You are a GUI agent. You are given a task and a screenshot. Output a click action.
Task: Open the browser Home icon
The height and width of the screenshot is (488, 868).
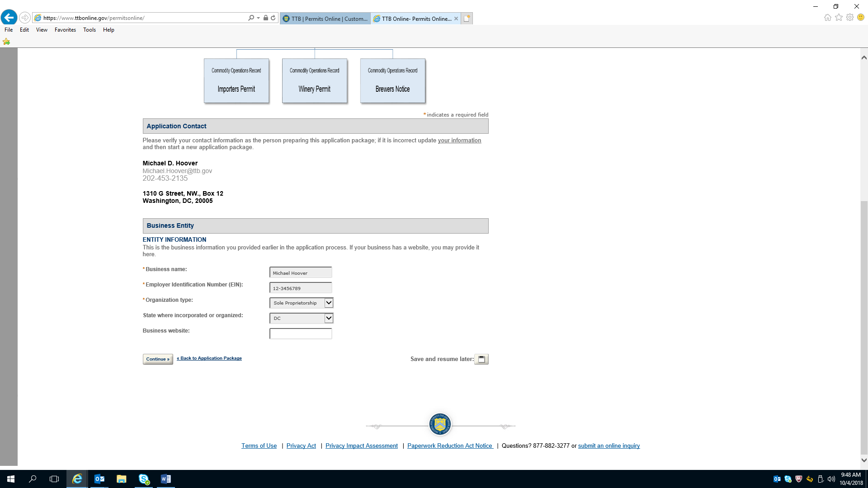pos(827,18)
